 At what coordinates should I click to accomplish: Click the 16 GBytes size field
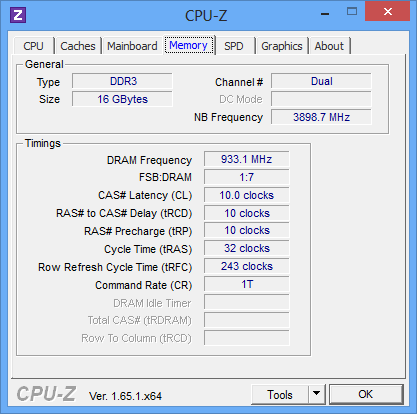pyautogui.click(x=122, y=99)
